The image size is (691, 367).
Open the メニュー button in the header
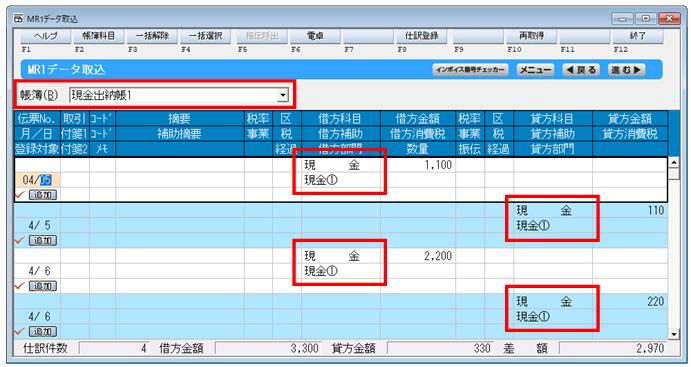coord(535,70)
